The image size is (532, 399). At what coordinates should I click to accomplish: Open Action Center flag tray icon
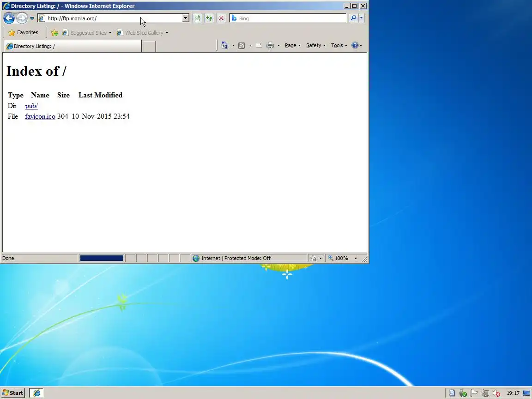474,393
